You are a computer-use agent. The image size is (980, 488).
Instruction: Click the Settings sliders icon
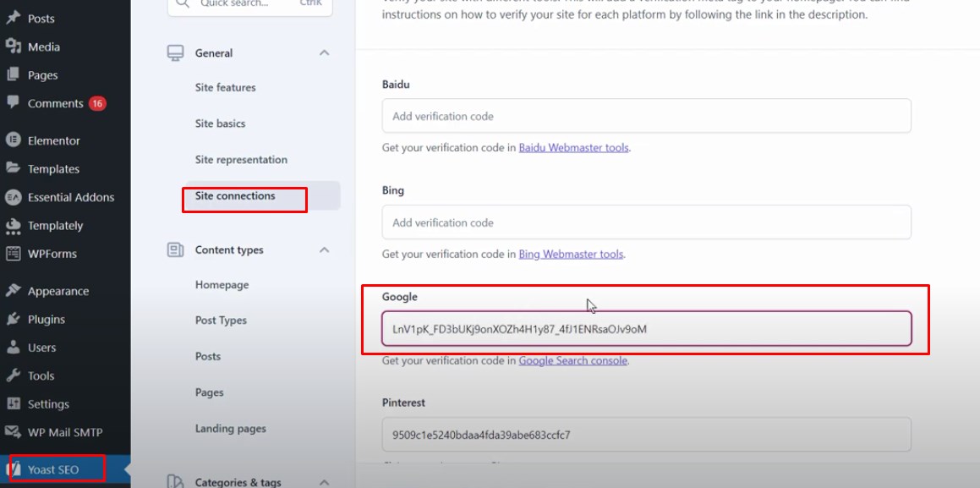(14, 404)
